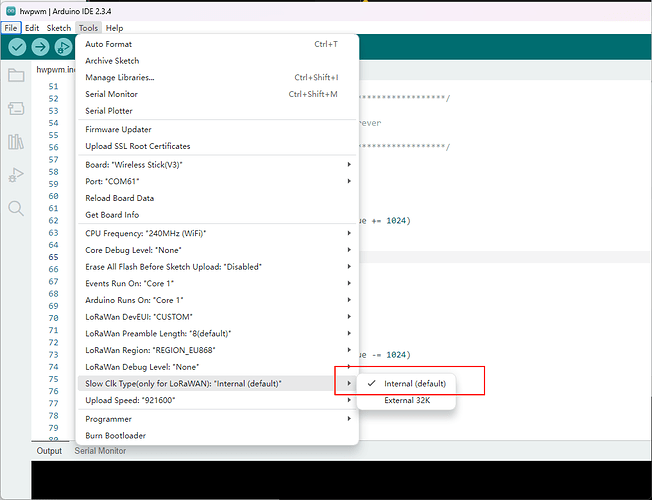This screenshot has height=500, width=652.
Task: Select Internal (default) slow clock option
Action: coord(406,384)
